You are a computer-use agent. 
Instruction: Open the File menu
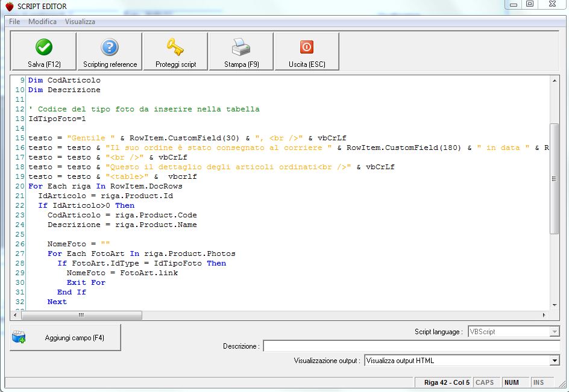click(14, 22)
